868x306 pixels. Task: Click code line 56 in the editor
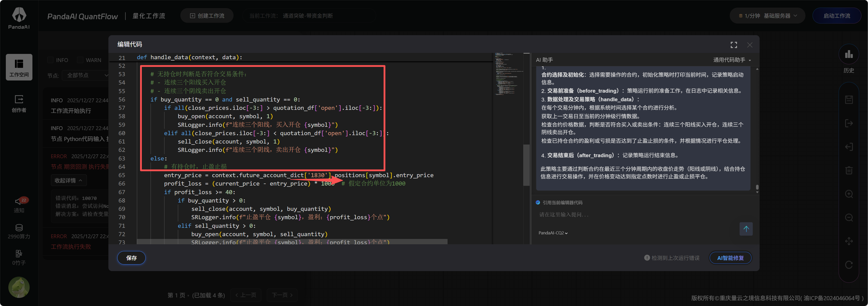pos(225,100)
